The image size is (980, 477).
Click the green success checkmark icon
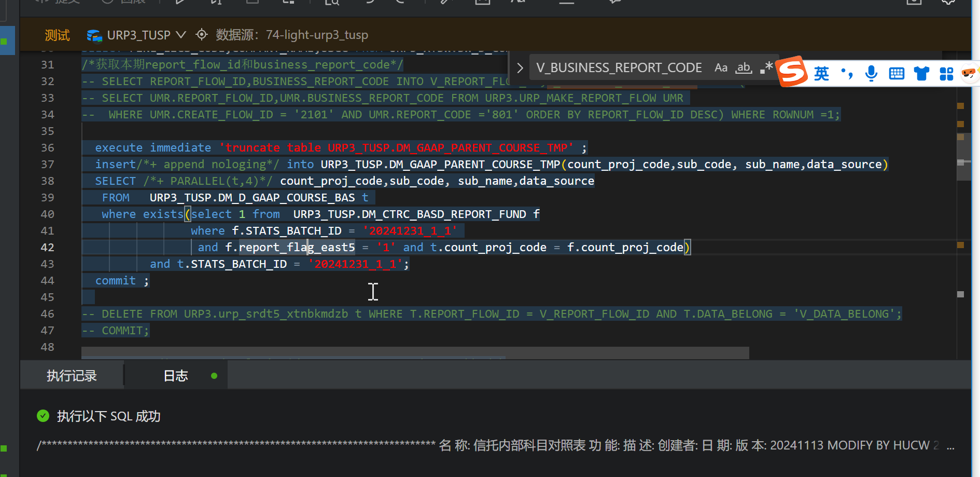[x=43, y=416]
